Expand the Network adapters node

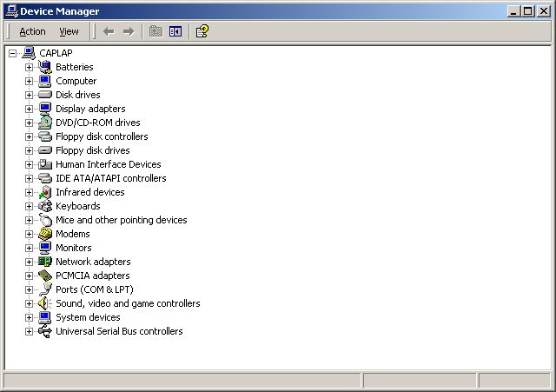click(29, 262)
